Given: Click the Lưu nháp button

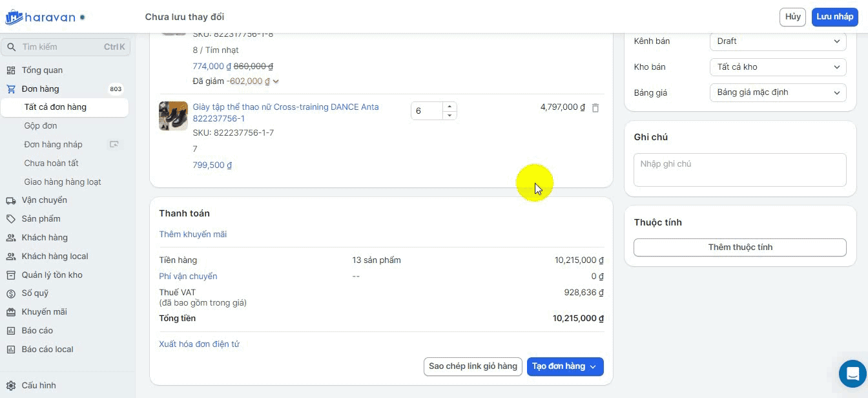Looking at the screenshot, I should pyautogui.click(x=834, y=17).
